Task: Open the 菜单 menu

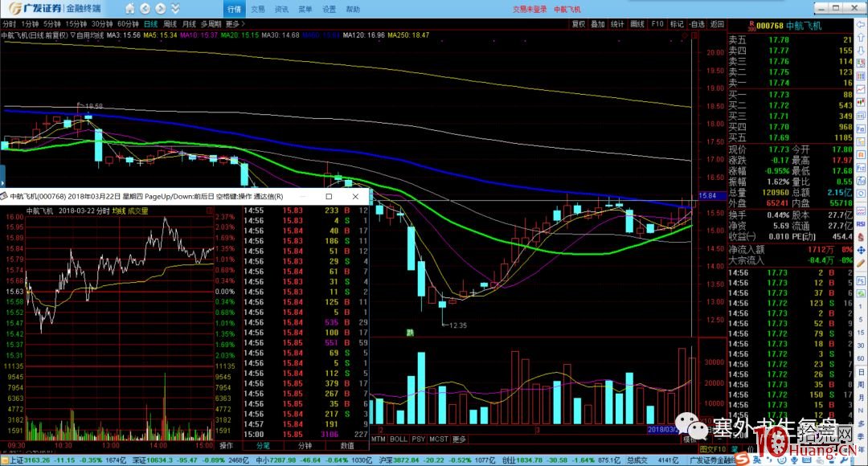Action: (x=305, y=10)
